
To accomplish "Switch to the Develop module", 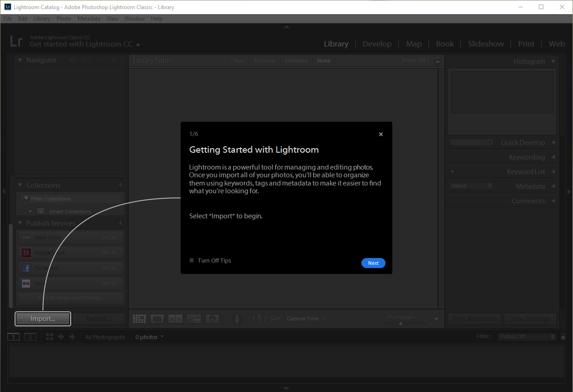I will (x=377, y=44).
